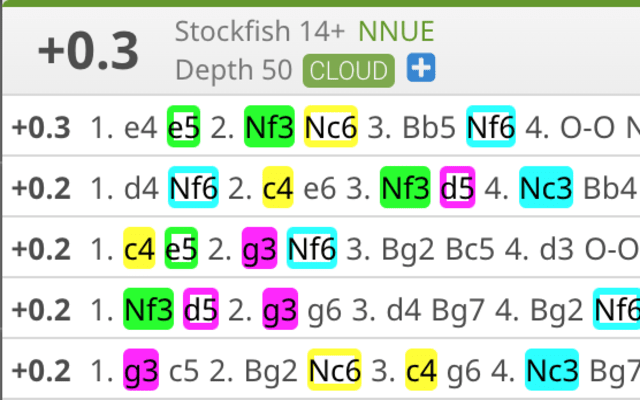Click magenta-highlighted d5 in the second line
The height and width of the screenshot is (400, 640).
pyautogui.click(x=457, y=187)
